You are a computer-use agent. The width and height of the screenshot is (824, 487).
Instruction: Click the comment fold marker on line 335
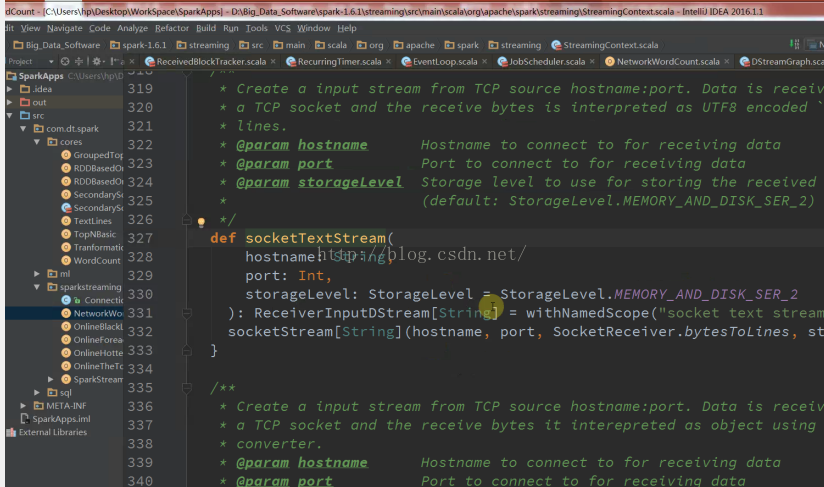tap(187, 388)
